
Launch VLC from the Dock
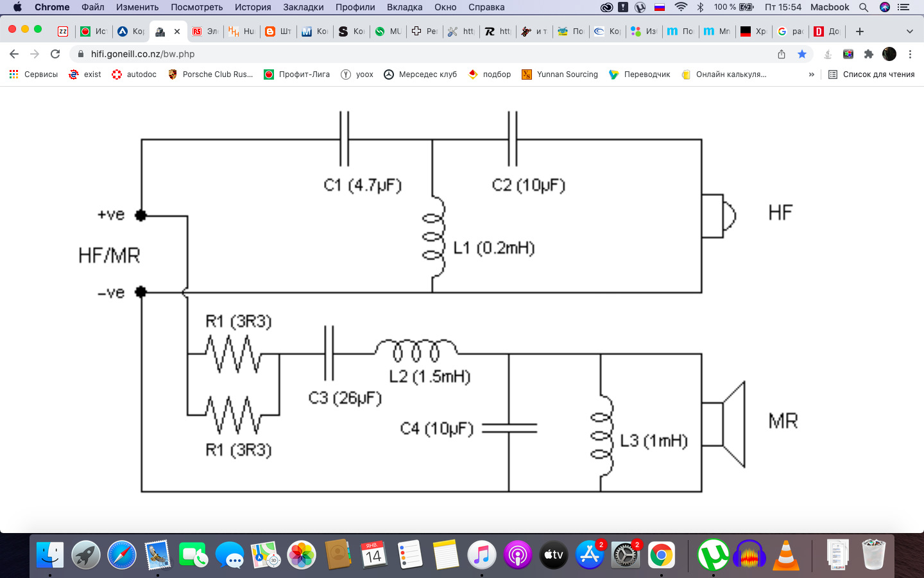tap(786, 555)
